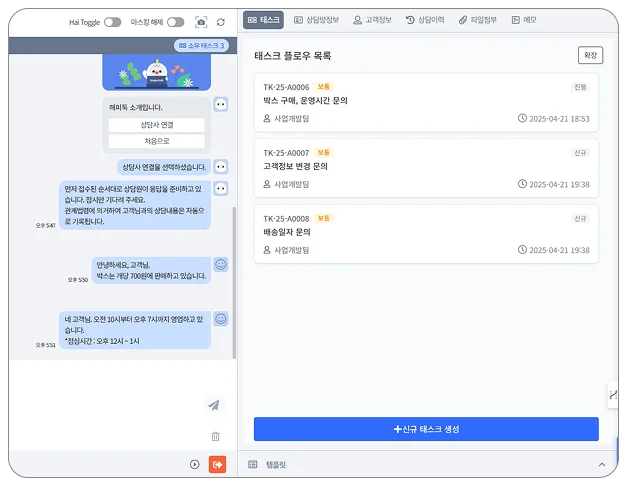Open the 메모 tab
627x485 pixels.
(524, 20)
